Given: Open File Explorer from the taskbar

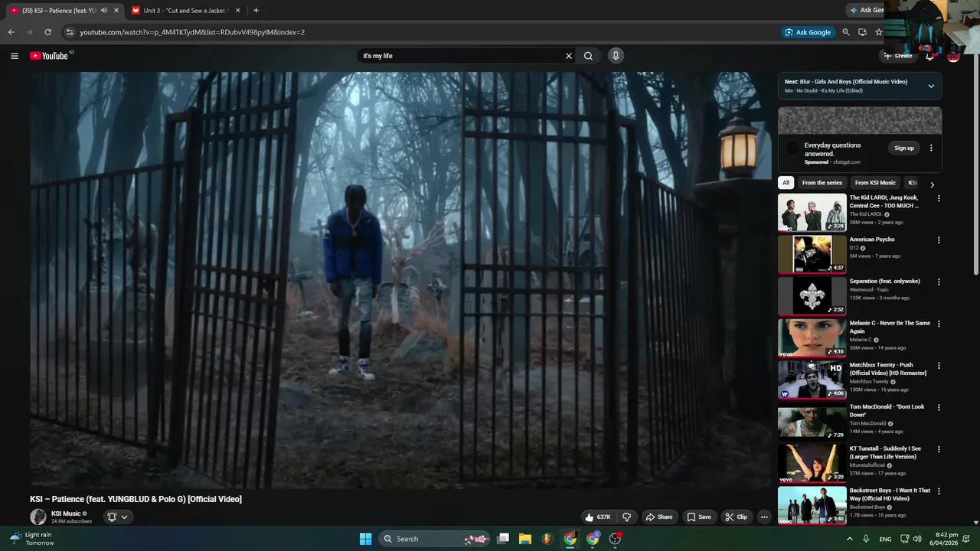Looking at the screenshot, I should pyautogui.click(x=525, y=539).
